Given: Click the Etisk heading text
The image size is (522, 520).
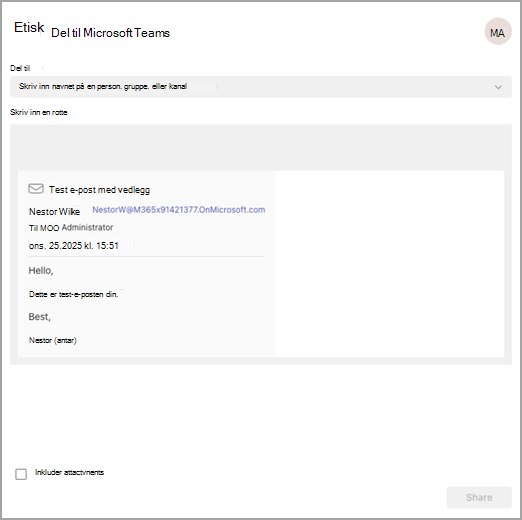Looking at the screenshot, I should (29, 27).
